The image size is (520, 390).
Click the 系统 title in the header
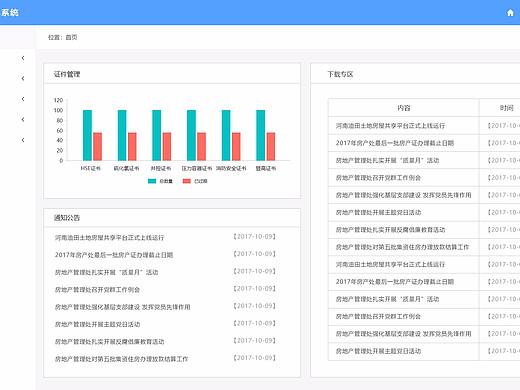coord(10,13)
